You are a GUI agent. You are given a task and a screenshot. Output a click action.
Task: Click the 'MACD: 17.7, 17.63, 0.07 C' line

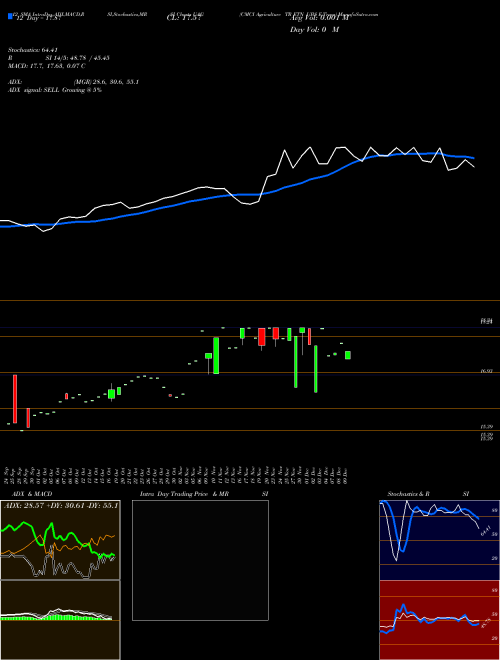(x=47, y=66)
